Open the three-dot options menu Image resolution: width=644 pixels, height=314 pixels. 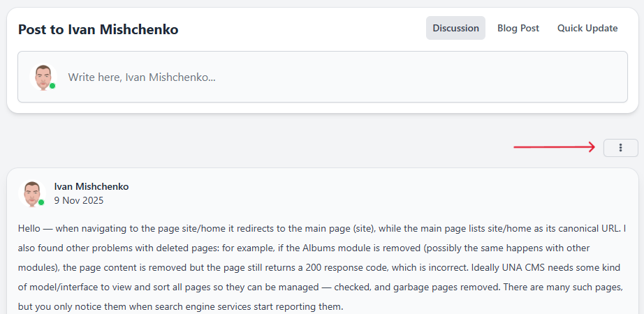tap(620, 148)
